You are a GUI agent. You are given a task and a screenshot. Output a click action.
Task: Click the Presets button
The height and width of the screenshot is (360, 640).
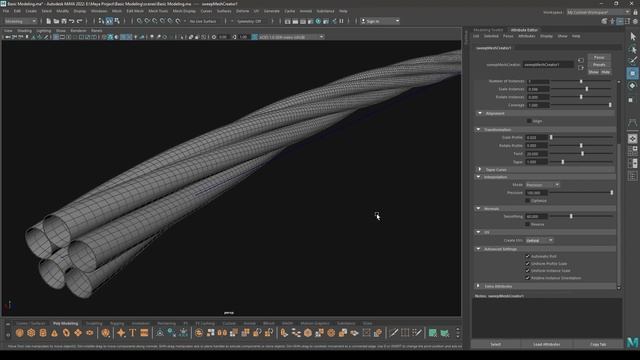coord(599,65)
